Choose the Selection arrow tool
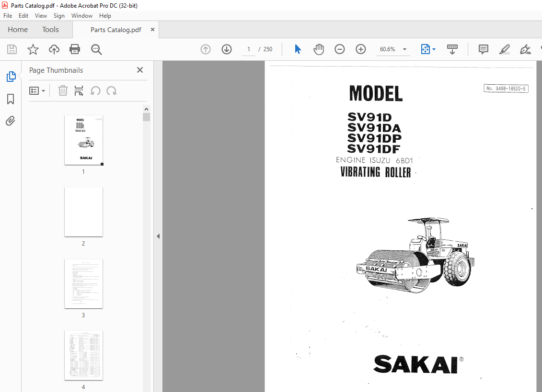542x392 pixels. pos(298,49)
